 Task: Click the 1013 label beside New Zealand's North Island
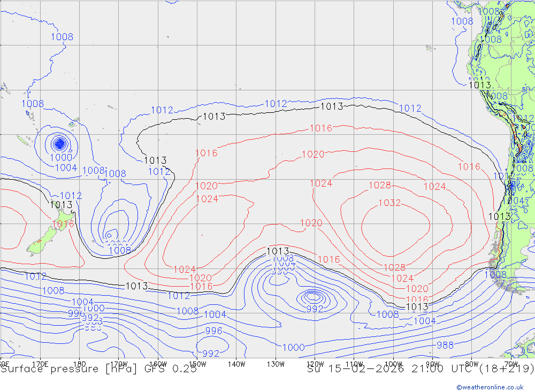pyautogui.click(x=61, y=205)
